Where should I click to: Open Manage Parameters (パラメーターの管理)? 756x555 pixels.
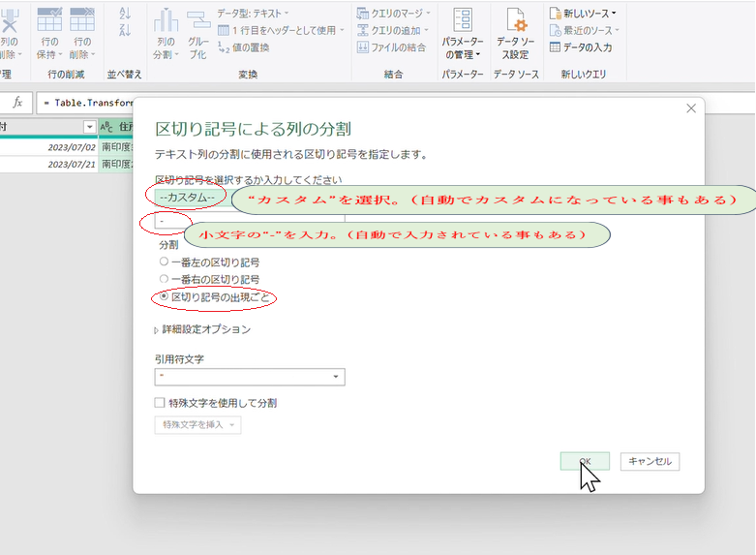tap(463, 33)
